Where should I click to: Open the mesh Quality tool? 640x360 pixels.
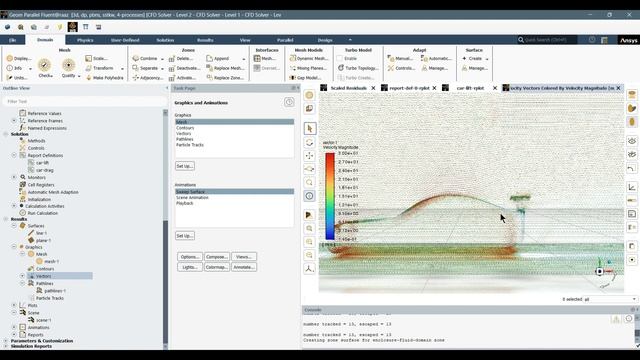pos(69,67)
